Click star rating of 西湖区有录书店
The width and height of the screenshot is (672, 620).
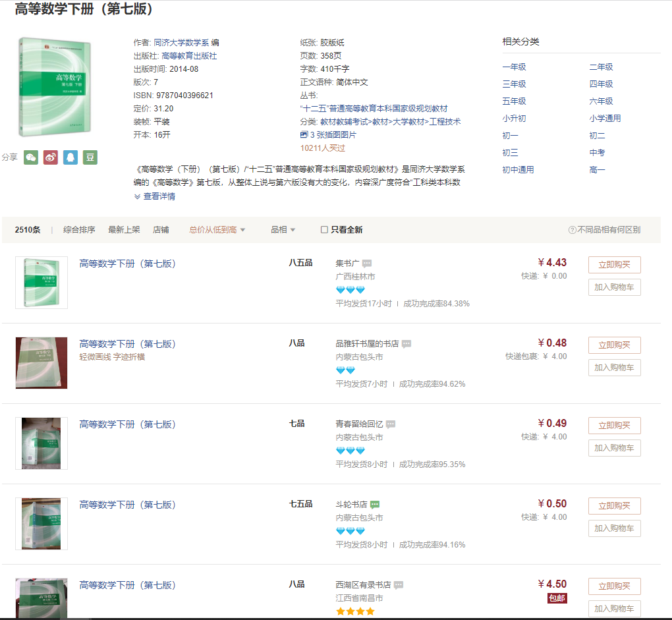coord(355,611)
